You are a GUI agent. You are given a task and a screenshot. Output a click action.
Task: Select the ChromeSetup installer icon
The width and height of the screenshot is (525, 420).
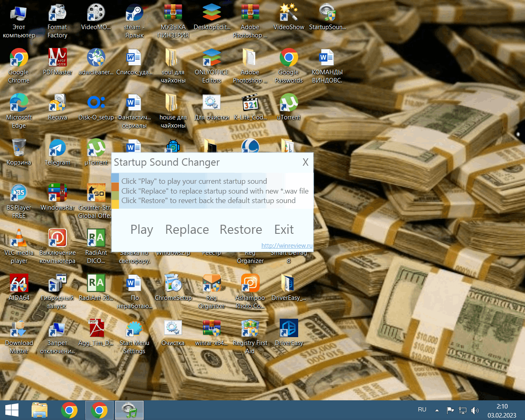click(x=173, y=288)
